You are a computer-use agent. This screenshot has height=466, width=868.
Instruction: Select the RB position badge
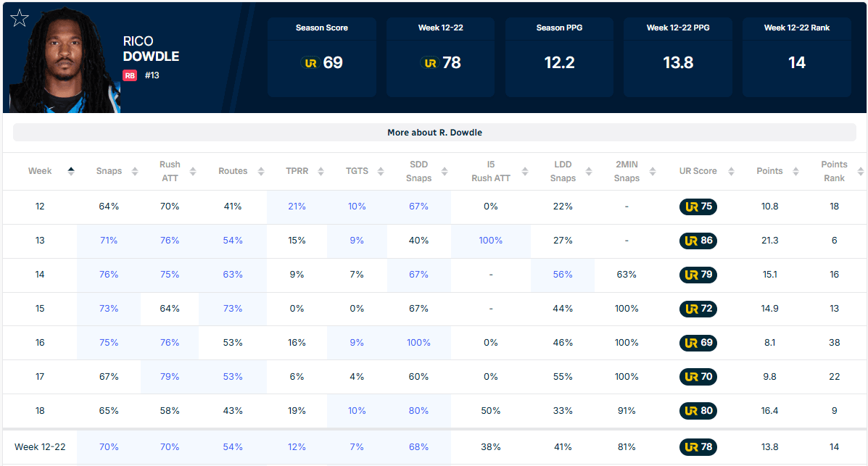(x=130, y=75)
